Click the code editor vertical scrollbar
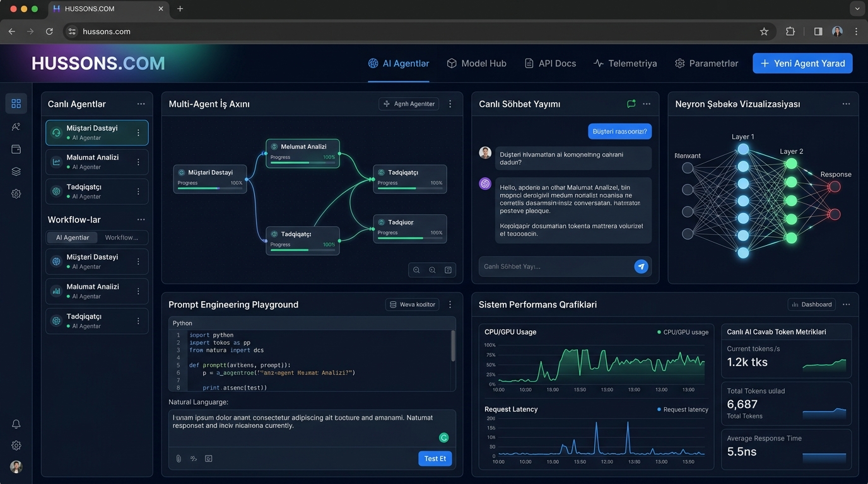 [452, 345]
